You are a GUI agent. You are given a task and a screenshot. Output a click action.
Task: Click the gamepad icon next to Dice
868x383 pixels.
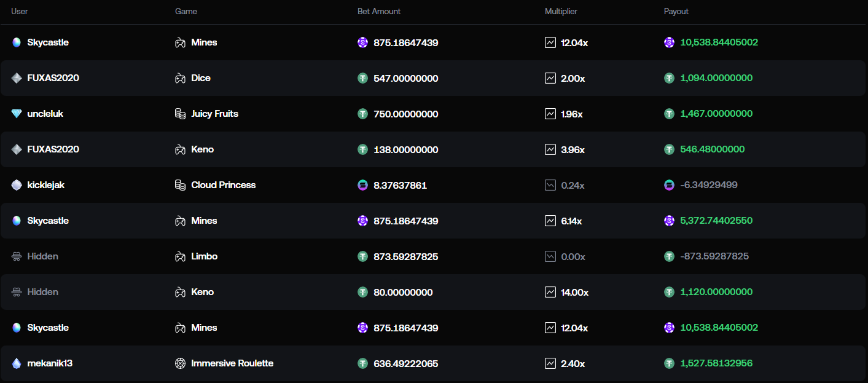coord(180,78)
